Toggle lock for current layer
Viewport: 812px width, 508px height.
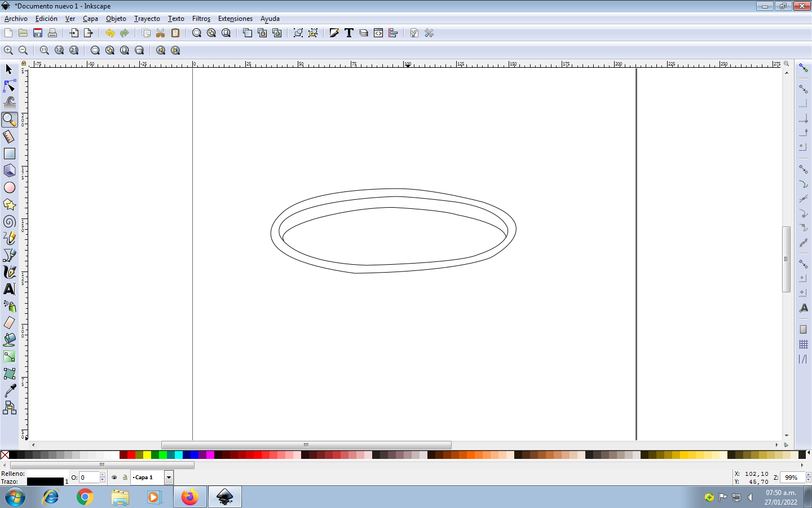click(x=125, y=478)
